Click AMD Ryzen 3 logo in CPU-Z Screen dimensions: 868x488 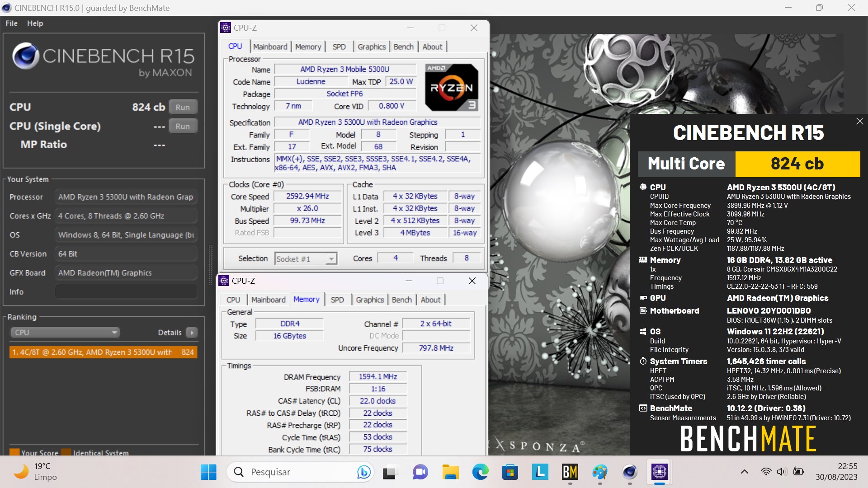pyautogui.click(x=451, y=88)
